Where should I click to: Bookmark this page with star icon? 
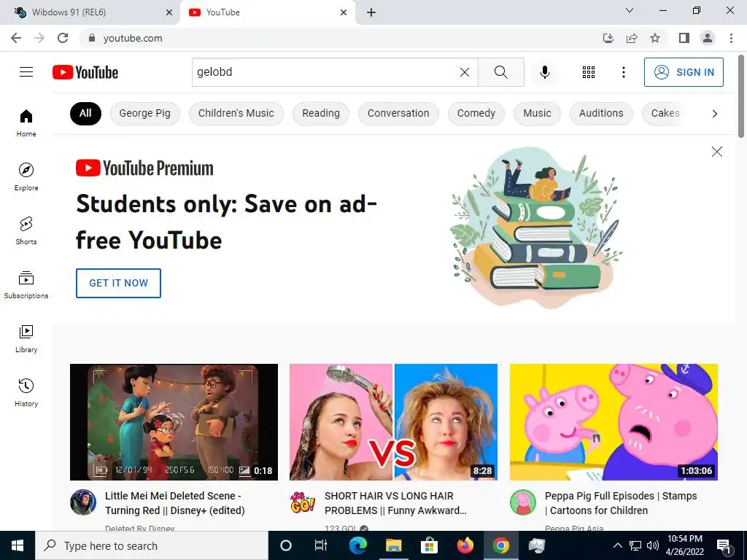click(655, 38)
